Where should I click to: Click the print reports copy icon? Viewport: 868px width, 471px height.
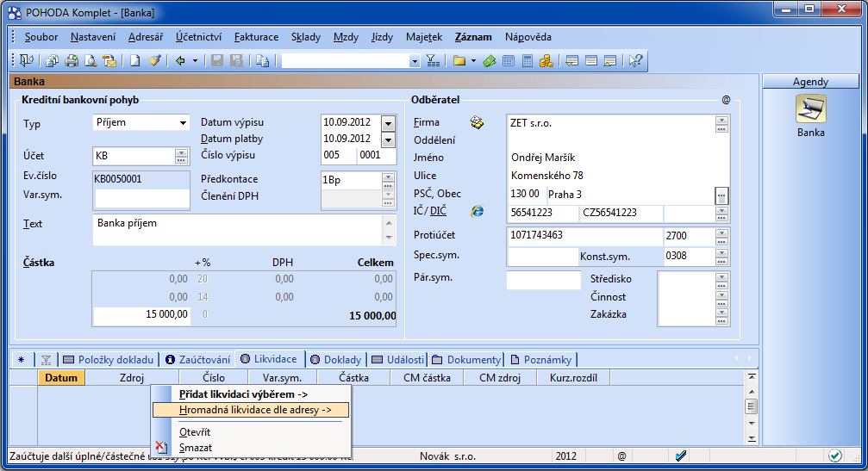pyautogui.click(x=52, y=61)
